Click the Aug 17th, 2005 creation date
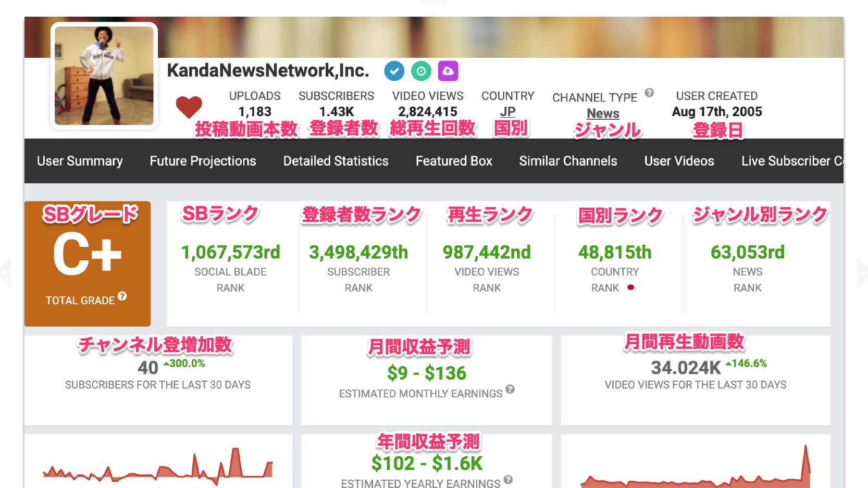This screenshot has width=868, height=488. 717,111
